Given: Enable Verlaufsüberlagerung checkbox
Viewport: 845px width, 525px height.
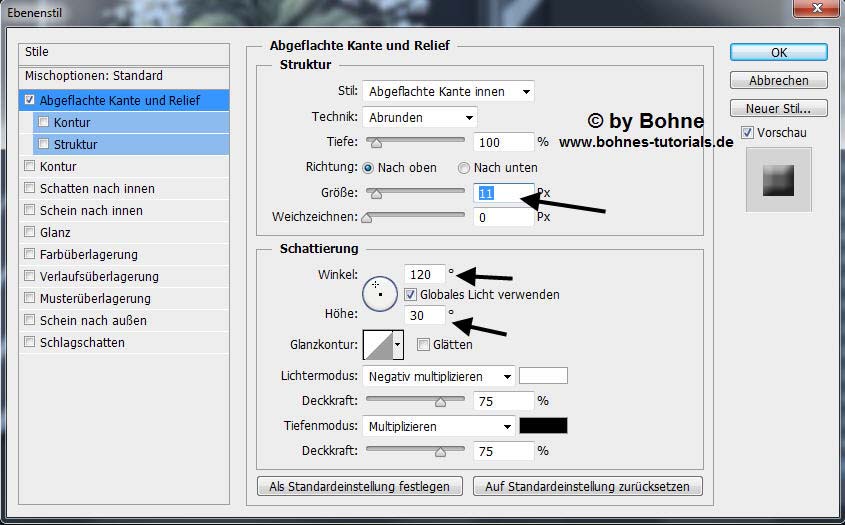Looking at the screenshot, I should [x=30, y=276].
